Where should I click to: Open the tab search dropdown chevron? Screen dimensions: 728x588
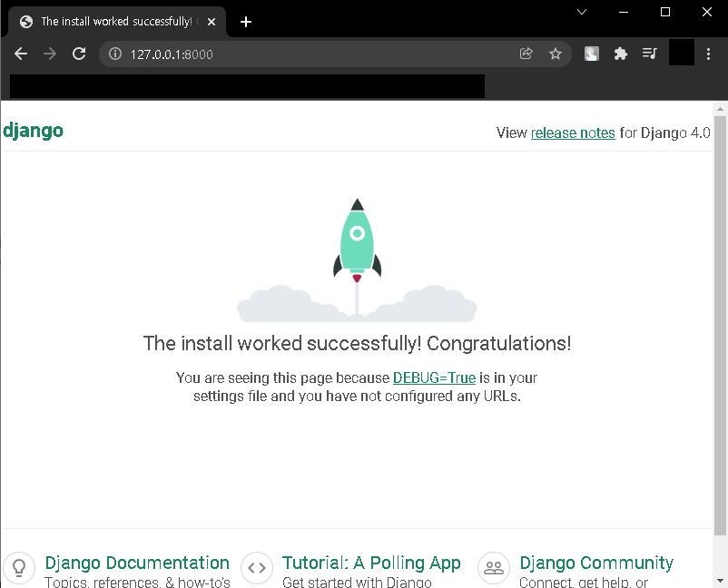click(x=582, y=12)
